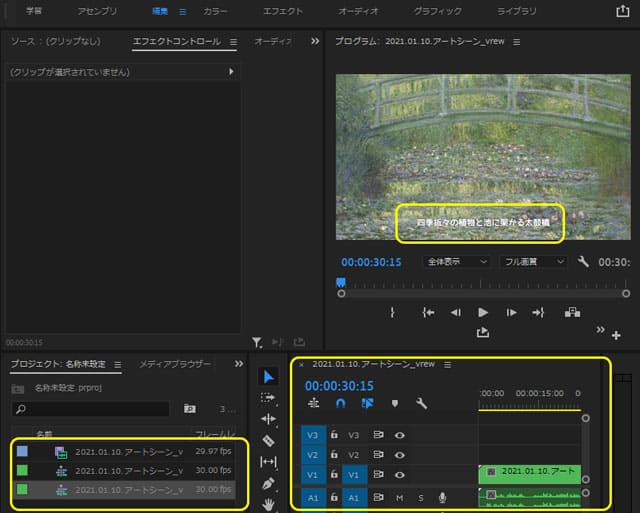Switch to ライブラリ workspace
Image resolution: width=640 pixels, height=513 pixels.
(516, 11)
